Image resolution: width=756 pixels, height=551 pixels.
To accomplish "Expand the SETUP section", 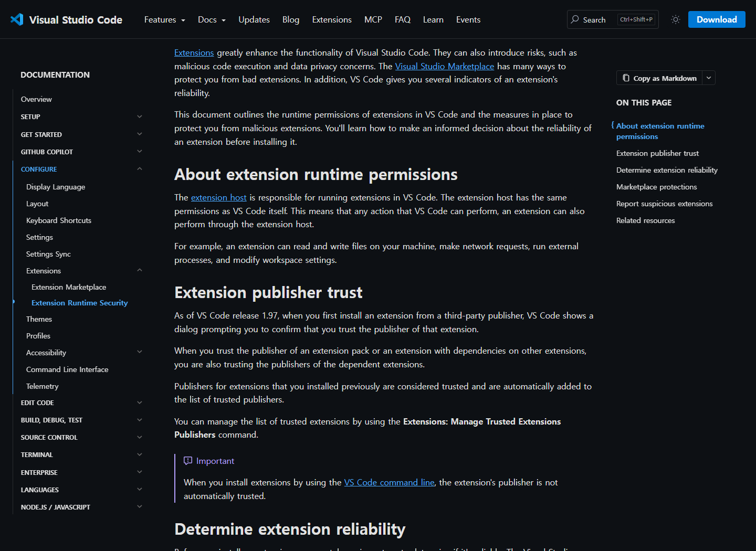I will click(x=140, y=116).
